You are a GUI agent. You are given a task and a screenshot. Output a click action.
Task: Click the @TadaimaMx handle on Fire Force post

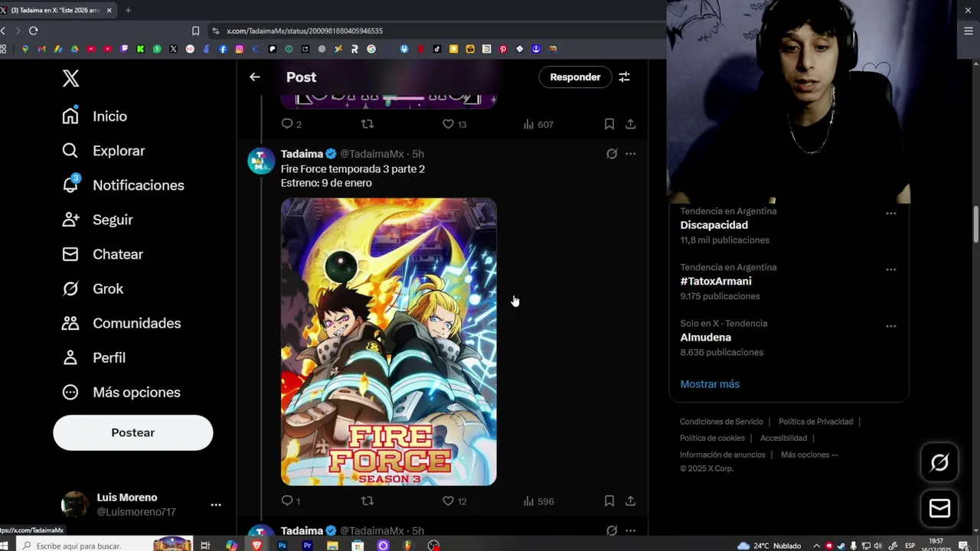[372, 154]
